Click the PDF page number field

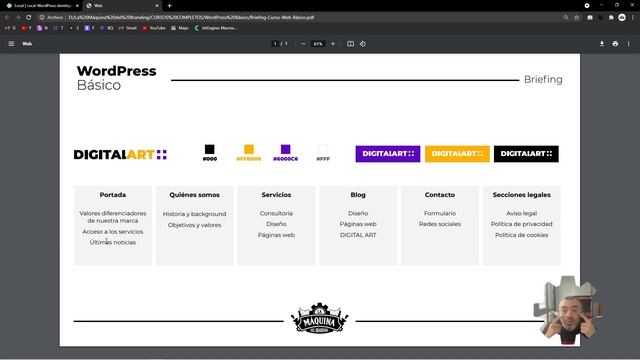pos(276,44)
